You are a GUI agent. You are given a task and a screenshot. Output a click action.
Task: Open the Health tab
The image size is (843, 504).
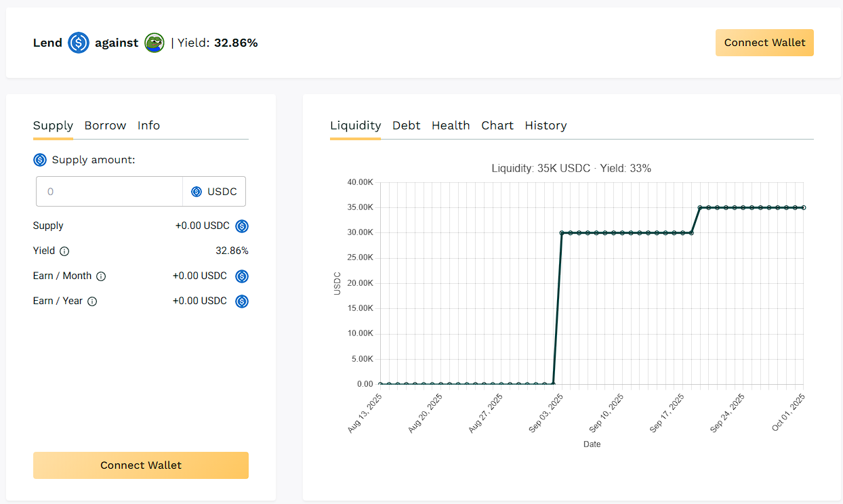[451, 125]
